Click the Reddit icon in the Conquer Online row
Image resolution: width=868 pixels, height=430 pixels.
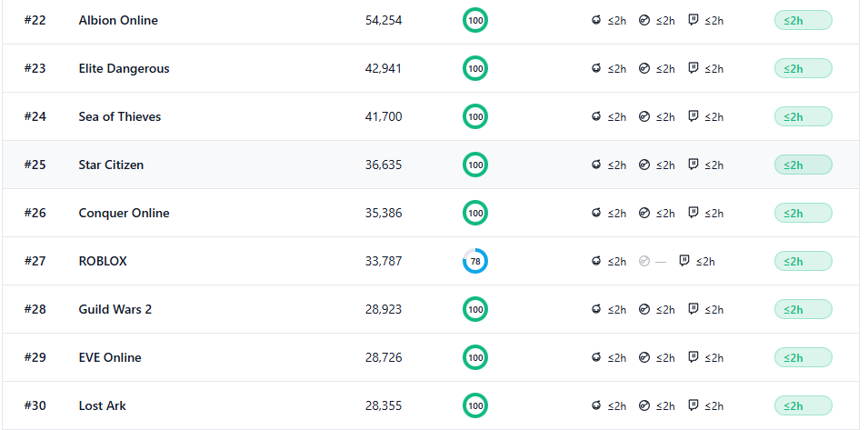pos(596,213)
